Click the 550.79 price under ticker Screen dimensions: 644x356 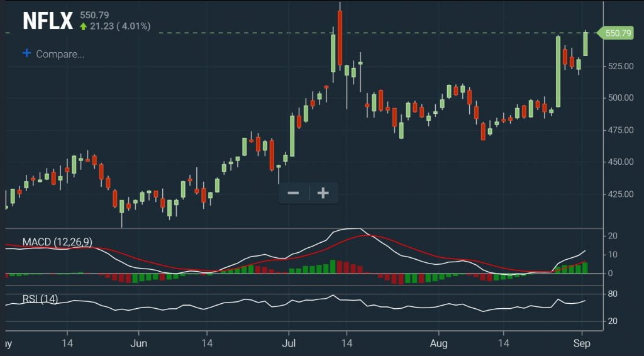coord(94,15)
